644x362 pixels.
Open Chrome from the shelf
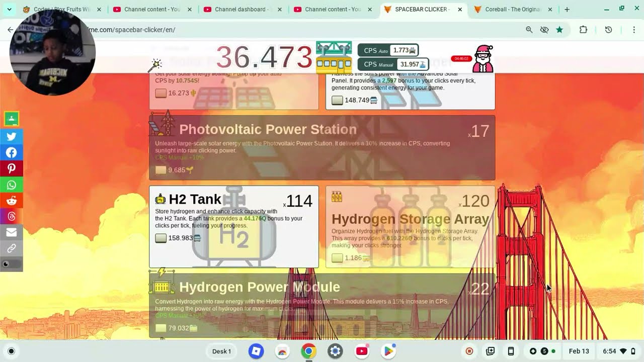(309, 351)
